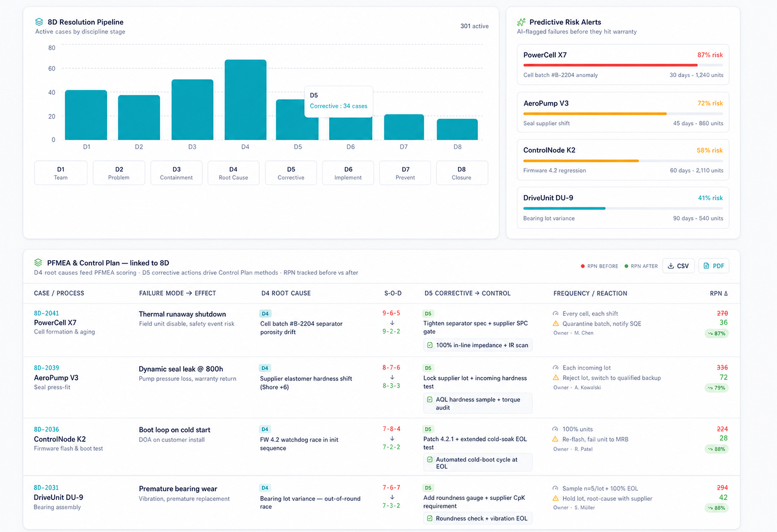Click the 'Cell batch #B-2204 anomaly' text

click(x=560, y=75)
